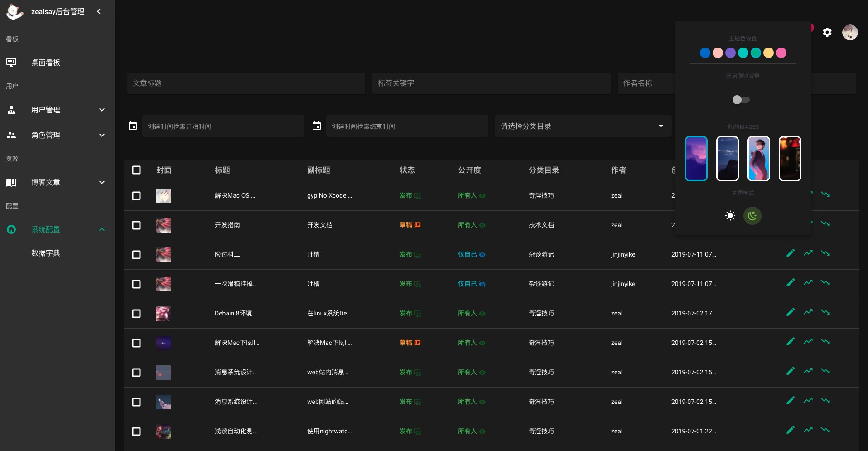
Task: Choose the blue night mountain sidebar image
Action: (728, 159)
